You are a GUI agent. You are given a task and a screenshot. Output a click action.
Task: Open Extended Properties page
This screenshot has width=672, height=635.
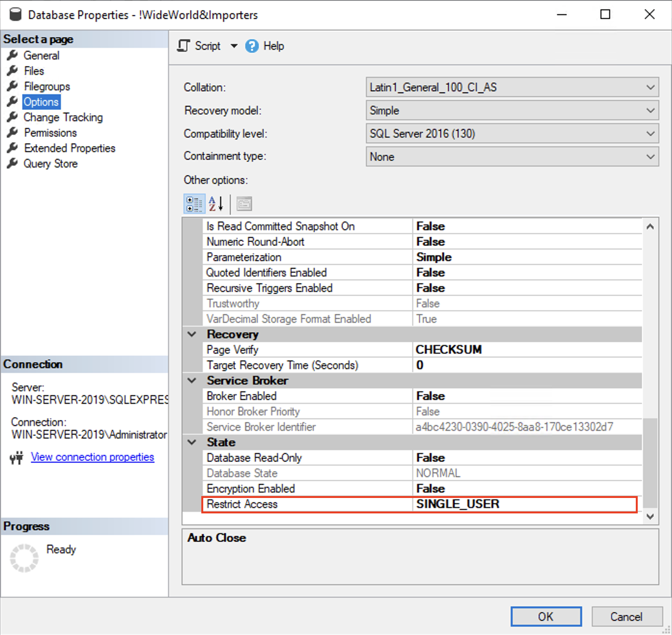70,148
